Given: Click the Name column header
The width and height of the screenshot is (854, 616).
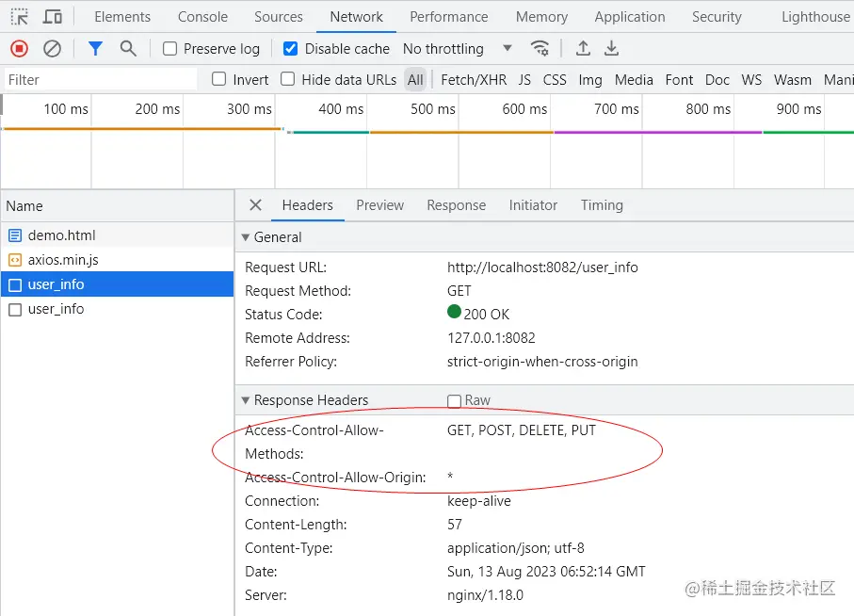Looking at the screenshot, I should point(117,206).
